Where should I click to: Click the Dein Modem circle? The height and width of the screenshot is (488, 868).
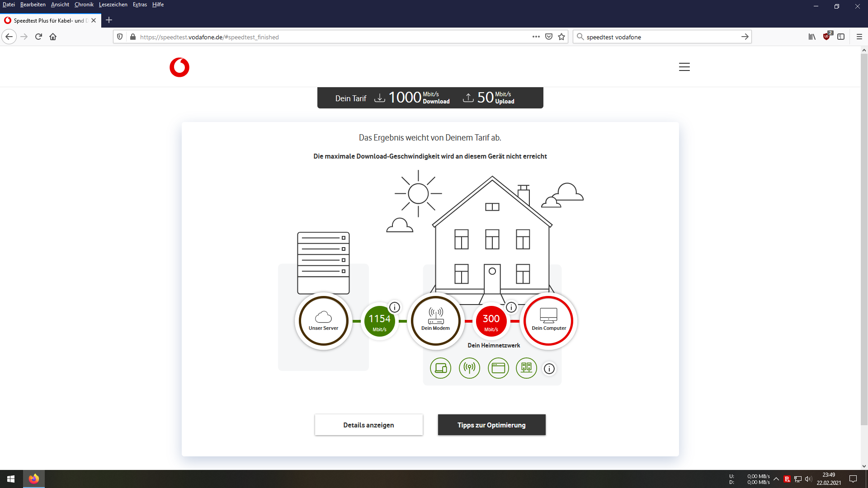(436, 321)
